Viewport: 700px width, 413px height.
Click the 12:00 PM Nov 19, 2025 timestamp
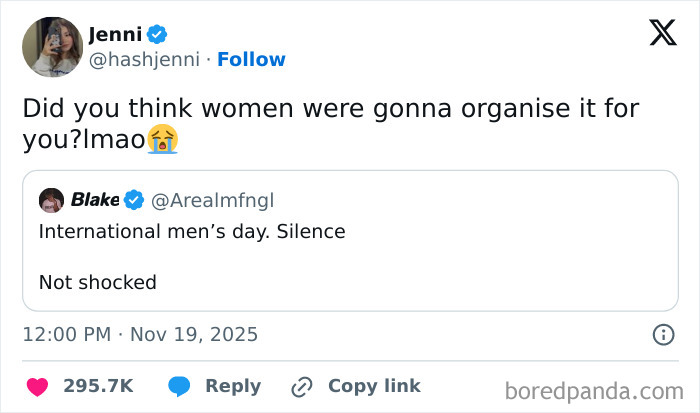tap(140, 335)
